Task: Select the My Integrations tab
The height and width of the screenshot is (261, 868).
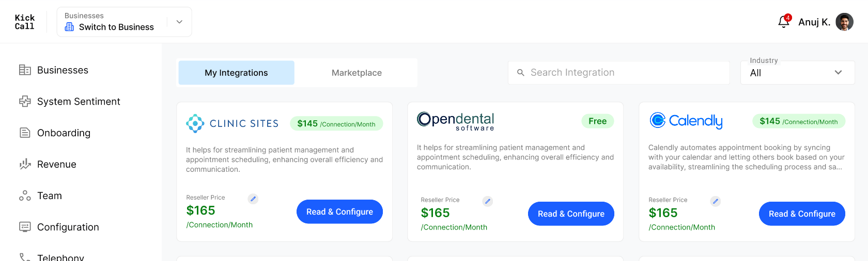Action: (x=236, y=73)
